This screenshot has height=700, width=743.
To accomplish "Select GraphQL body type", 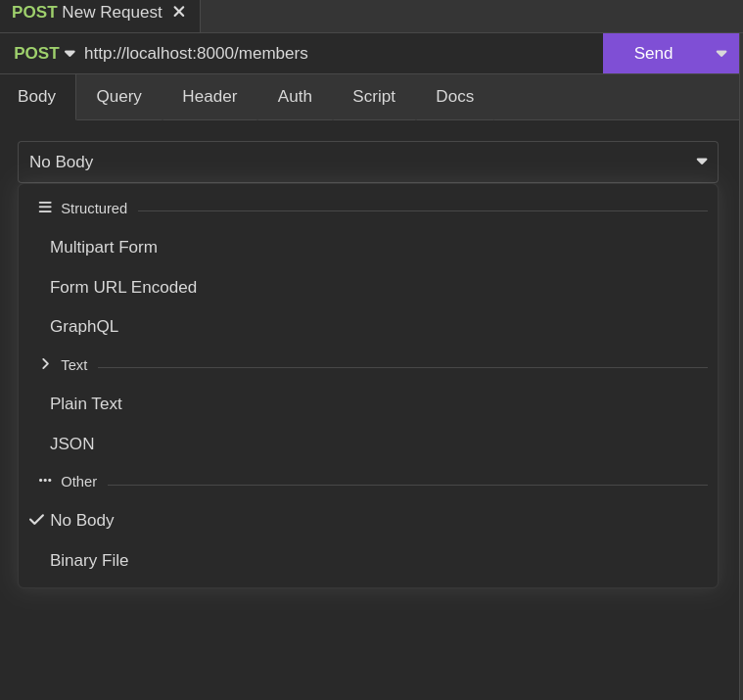I will coord(368,327).
